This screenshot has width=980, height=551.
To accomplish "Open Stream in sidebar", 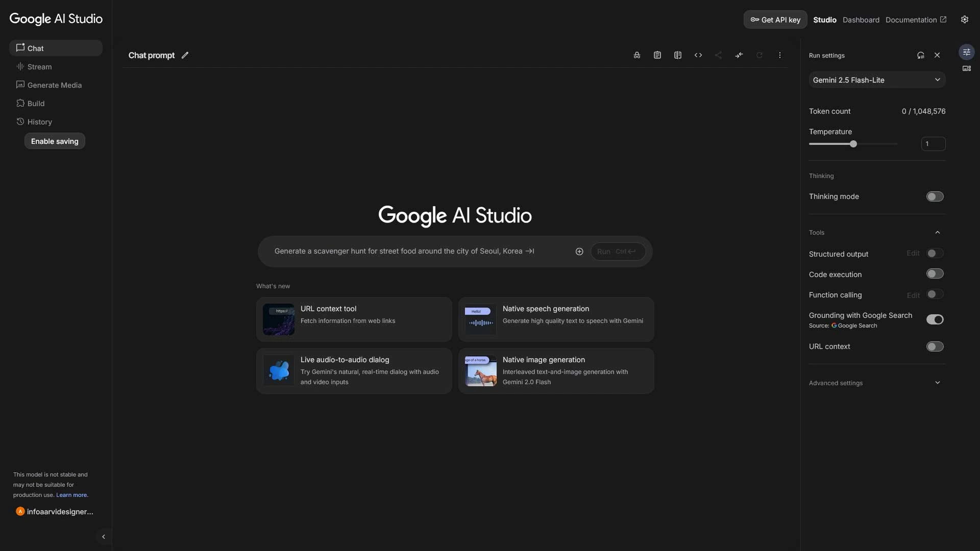I will (56, 66).
